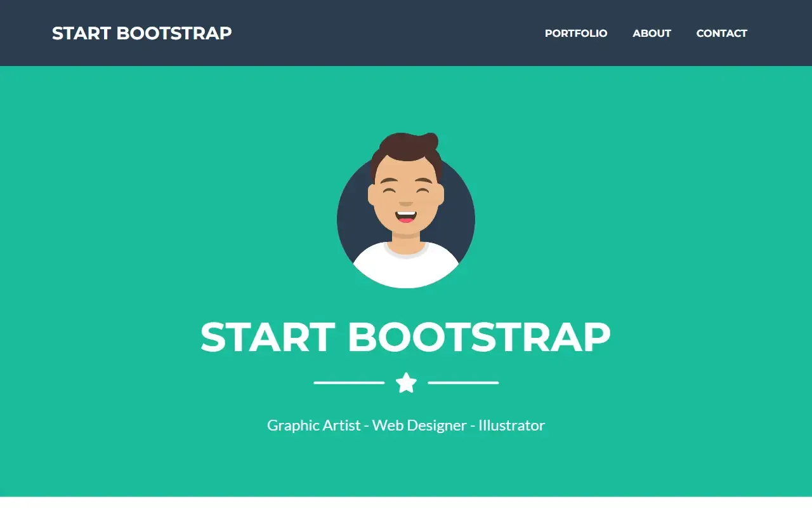This screenshot has height=508, width=812.
Task: Click the white strip below the masthead
Action: point(406,502)
